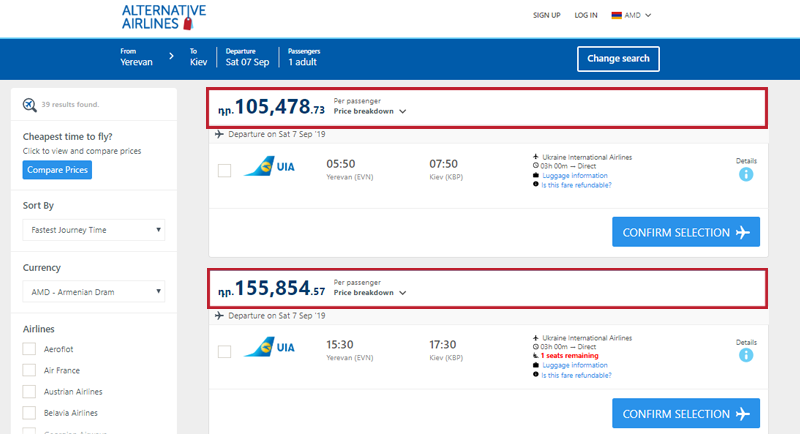Click the Compare Prices button

(57, 170)
